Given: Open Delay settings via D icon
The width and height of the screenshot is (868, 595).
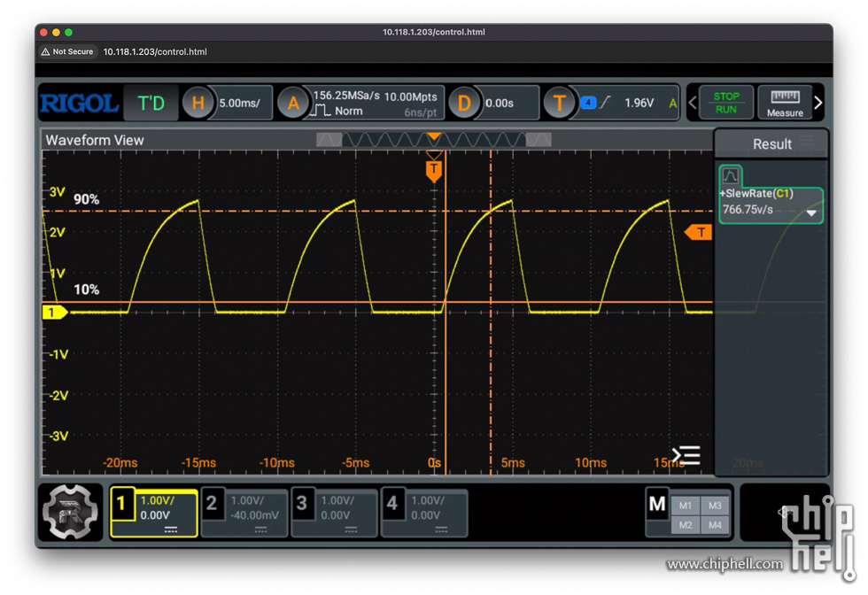Looking at the screenshot, I should click(x=464, y=103).
